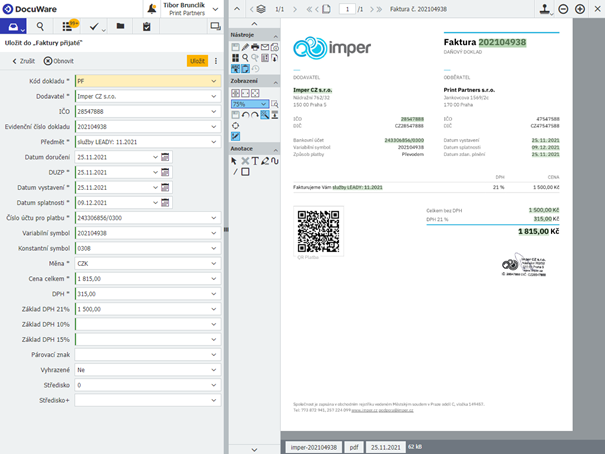Expand the Kód dokladu dropdown
The width and height of the screenshot is (605, 454).
(214, 81)
